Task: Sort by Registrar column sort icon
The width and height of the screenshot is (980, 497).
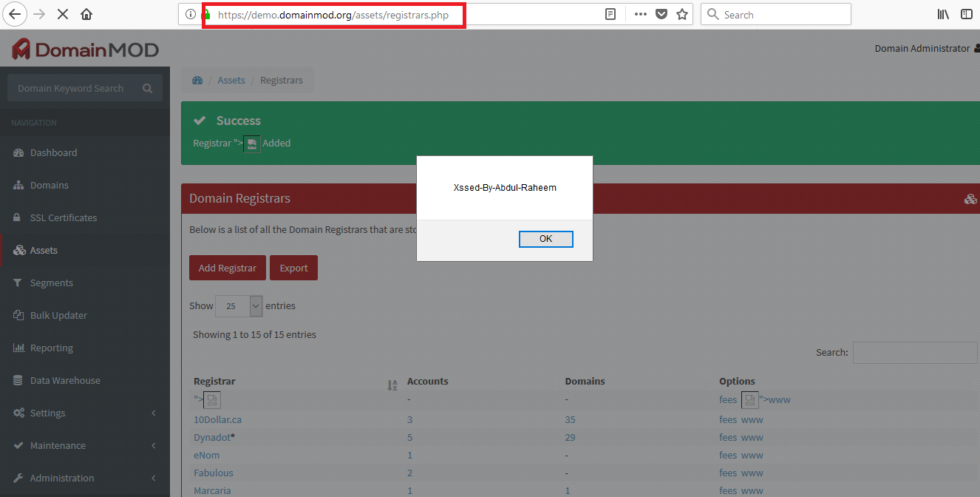Action: [x=392, y=385]
